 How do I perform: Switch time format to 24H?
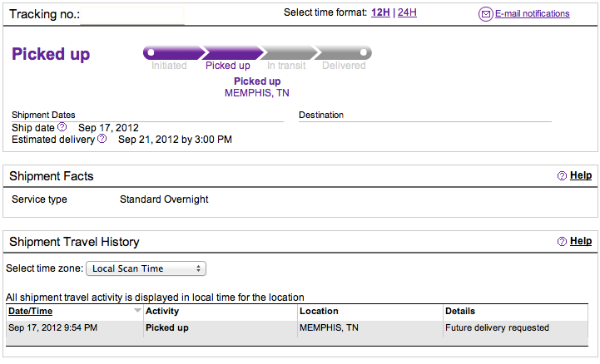(x=407, y=12)
